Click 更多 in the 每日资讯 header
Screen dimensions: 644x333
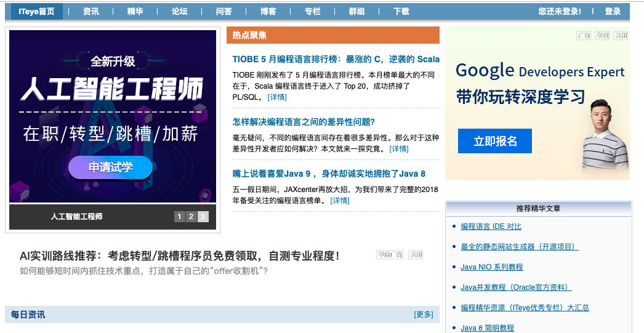424,315
